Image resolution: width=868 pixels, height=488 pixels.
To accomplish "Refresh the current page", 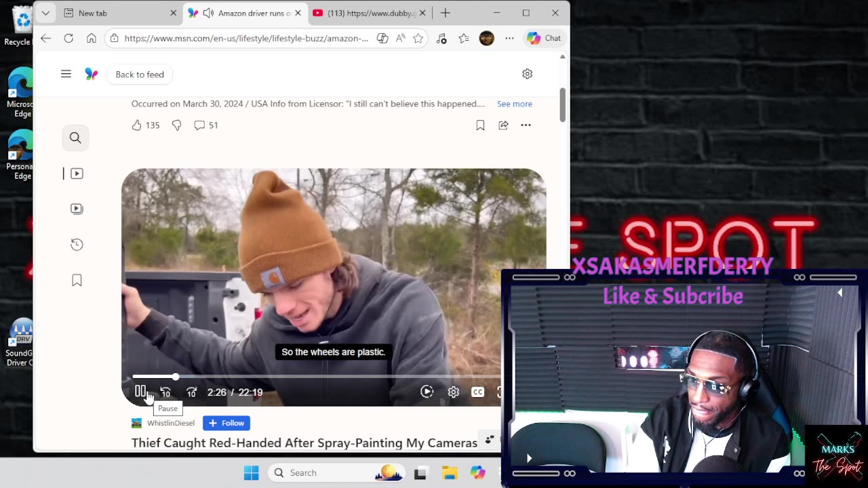I will click(x=68, y=38).
